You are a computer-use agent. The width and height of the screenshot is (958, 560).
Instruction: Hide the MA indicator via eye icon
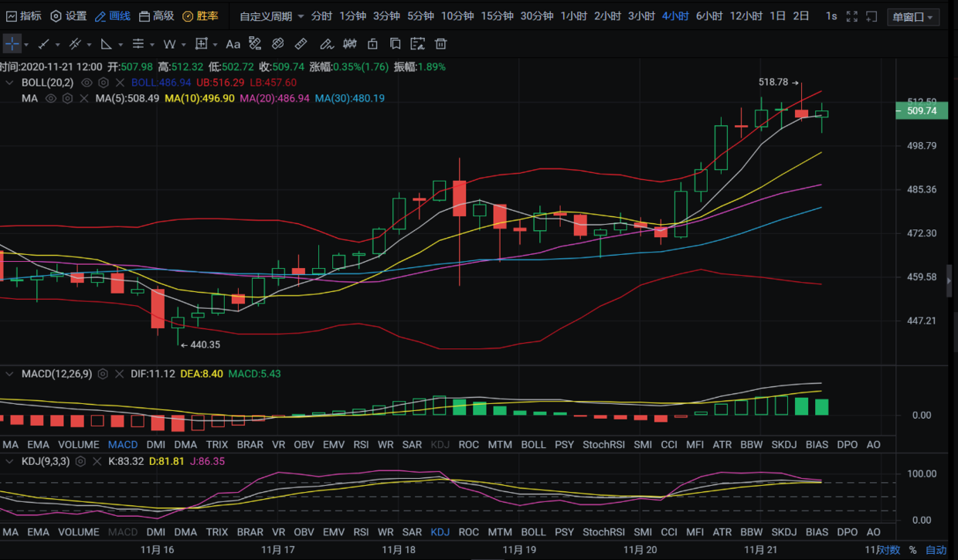click(x=51, y=99)
